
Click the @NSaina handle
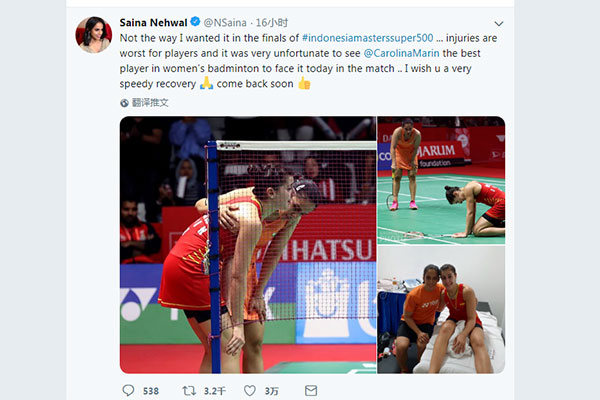pos(225,23)
